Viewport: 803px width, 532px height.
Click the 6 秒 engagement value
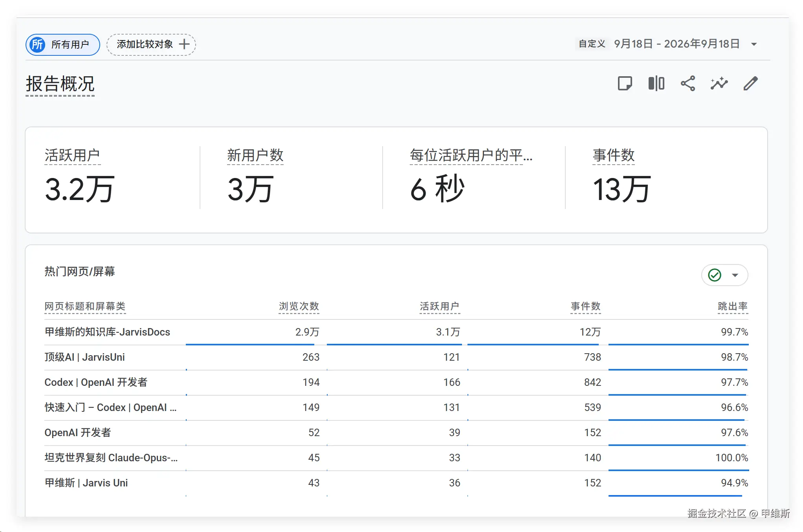(437, 189)
